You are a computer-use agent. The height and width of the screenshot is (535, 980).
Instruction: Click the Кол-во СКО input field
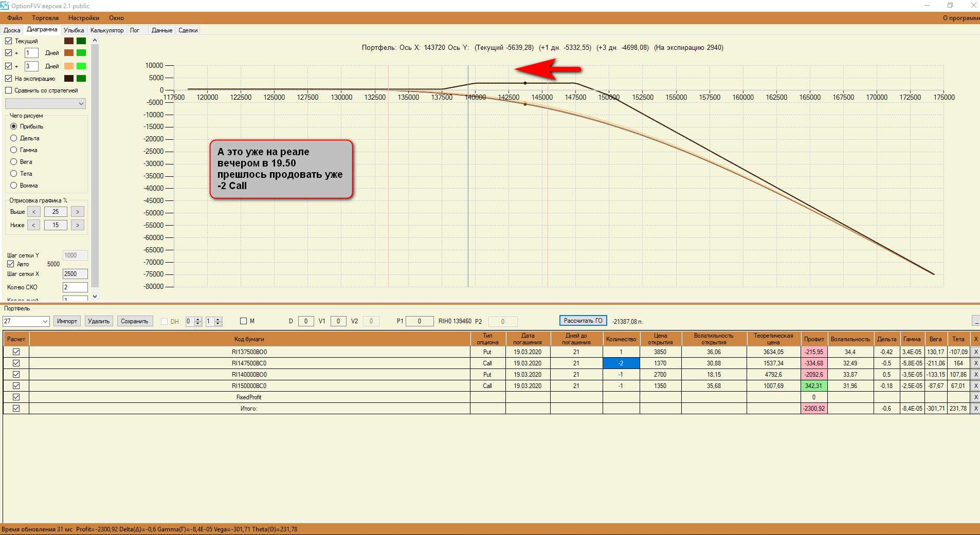75,287
